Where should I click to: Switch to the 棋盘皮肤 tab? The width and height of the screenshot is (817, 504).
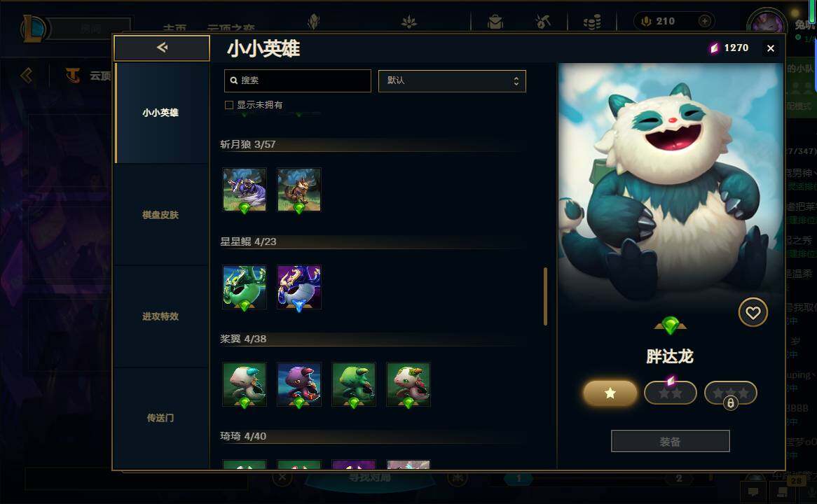click(160, 214)
